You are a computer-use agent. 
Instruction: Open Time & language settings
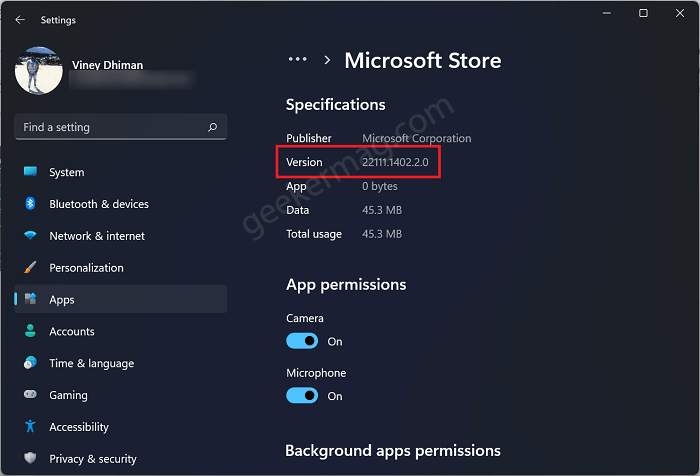(121, 363)
